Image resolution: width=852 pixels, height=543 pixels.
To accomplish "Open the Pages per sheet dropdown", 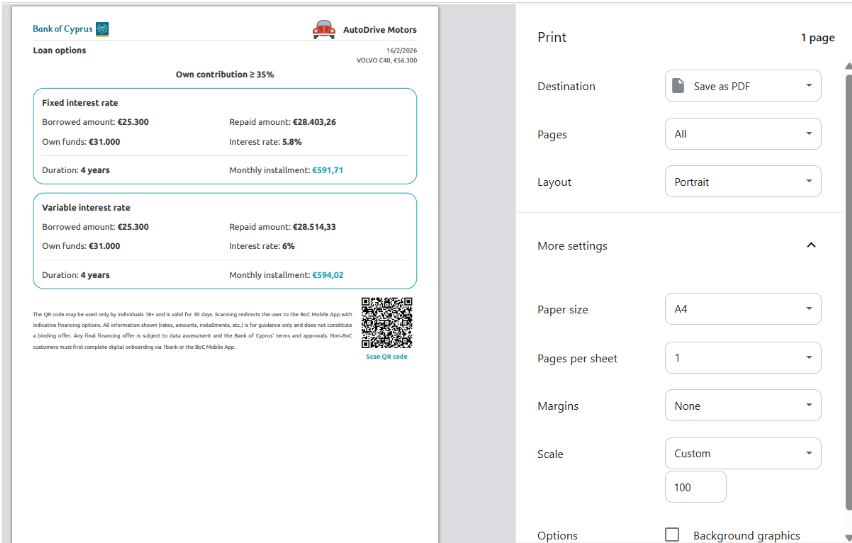I will (743, 358).
